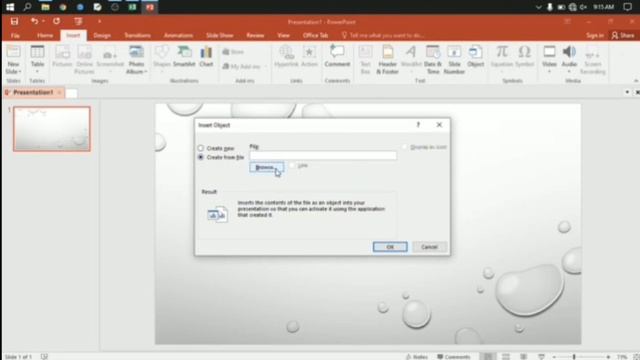Expand the Video dropdown
Screen dimensions: 640x360
[549, 72]
